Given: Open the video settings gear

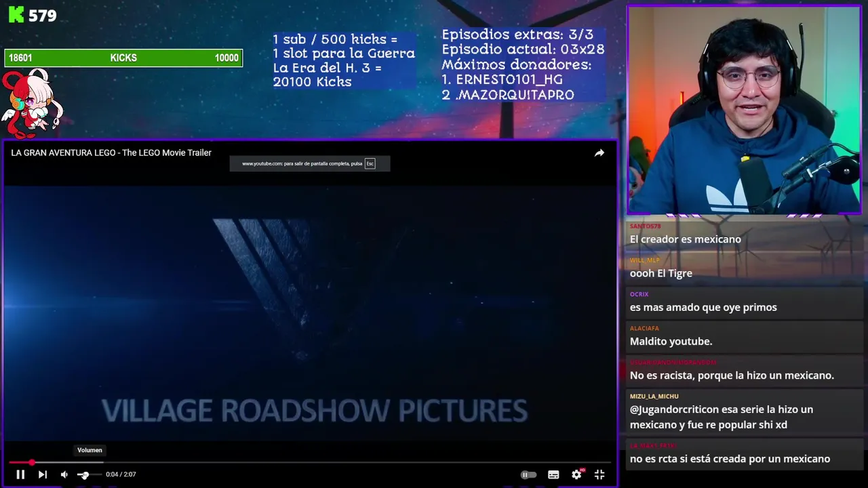Looking at the screenshot, I should (x=576, y=474).
